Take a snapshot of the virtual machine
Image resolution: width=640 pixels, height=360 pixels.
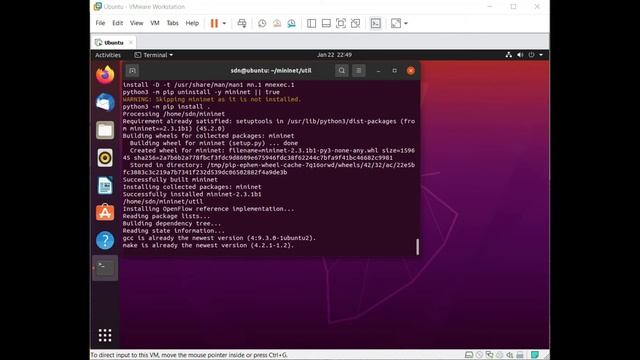click(262, 23)
